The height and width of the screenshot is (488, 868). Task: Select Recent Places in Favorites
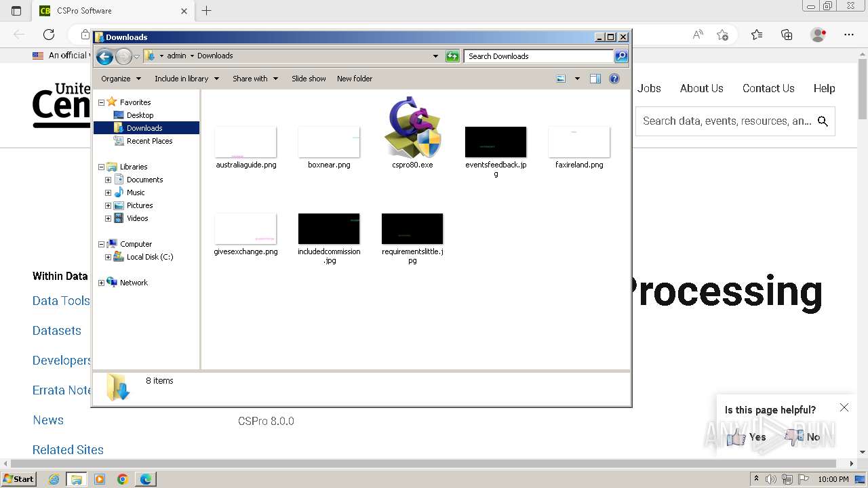149,141
